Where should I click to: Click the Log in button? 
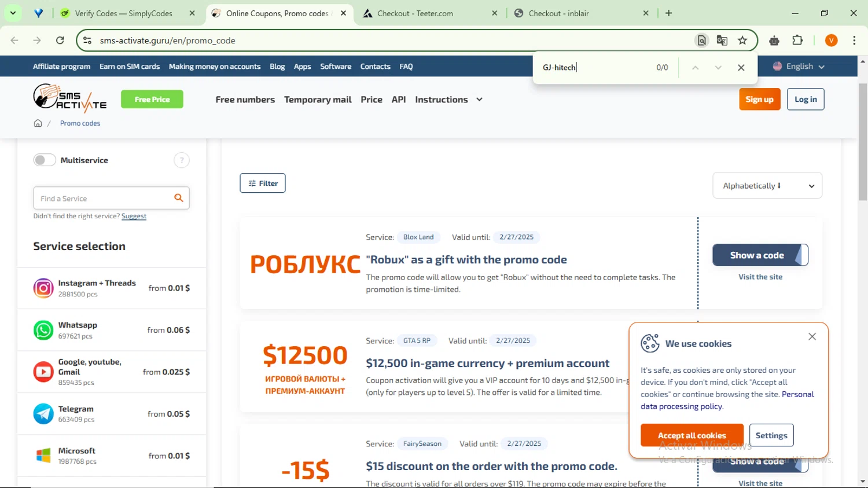[806, 99]
